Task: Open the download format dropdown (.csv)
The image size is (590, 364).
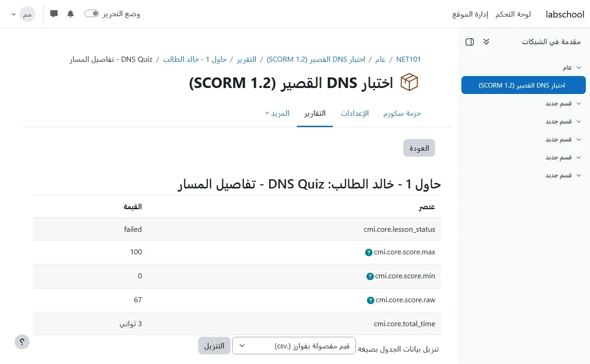Action: pos(294,346)
